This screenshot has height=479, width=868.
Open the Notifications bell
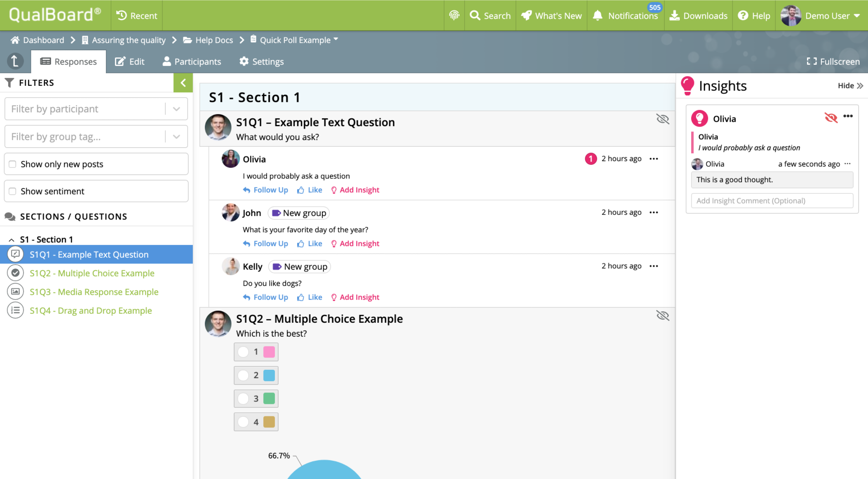click(598, 16)
